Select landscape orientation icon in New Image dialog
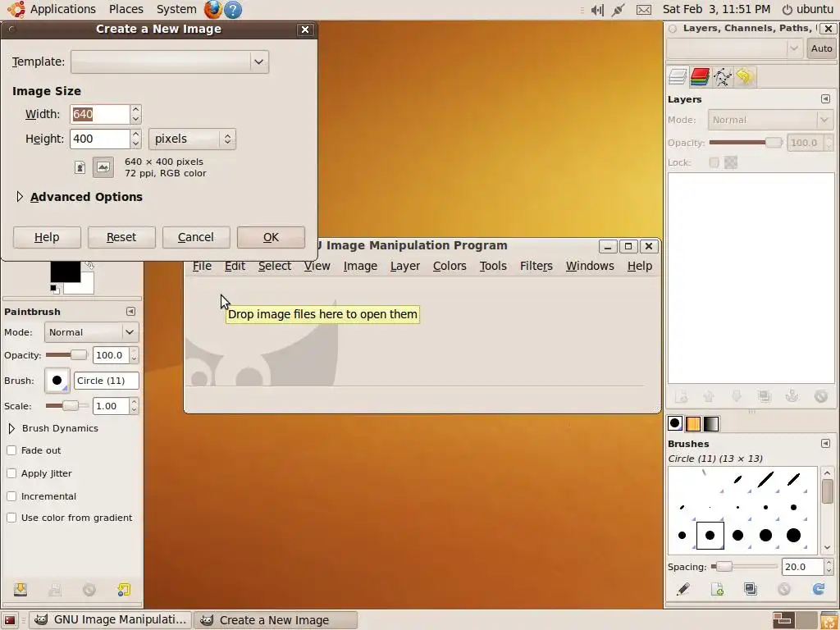840x630 pixels. pos(103,167)
